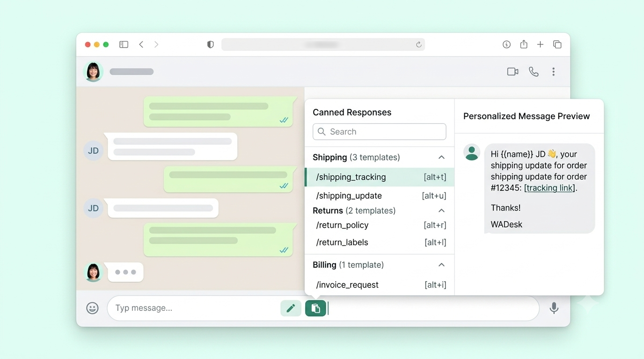The image size is (644, 359).
Task: Click the Canned Responses title
Action: 352,113
